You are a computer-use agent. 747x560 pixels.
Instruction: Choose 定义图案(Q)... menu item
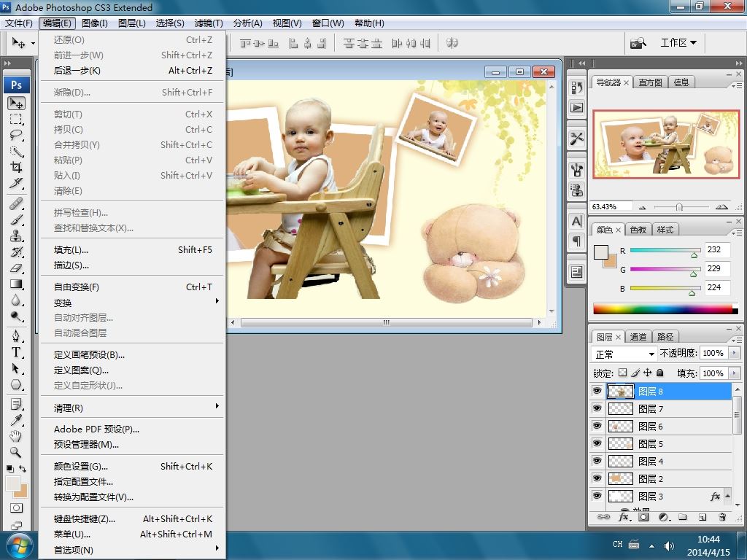(133, 370)
